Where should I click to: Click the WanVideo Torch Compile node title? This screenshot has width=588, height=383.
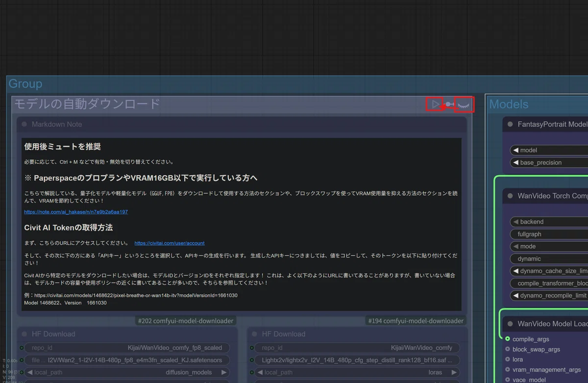pyautogui.click(x=553, y=196)
